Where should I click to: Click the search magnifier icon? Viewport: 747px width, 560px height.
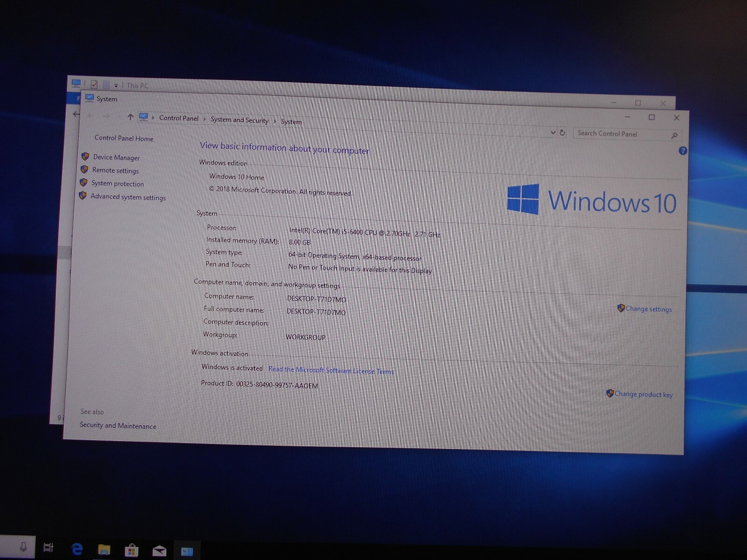point(674,135)
